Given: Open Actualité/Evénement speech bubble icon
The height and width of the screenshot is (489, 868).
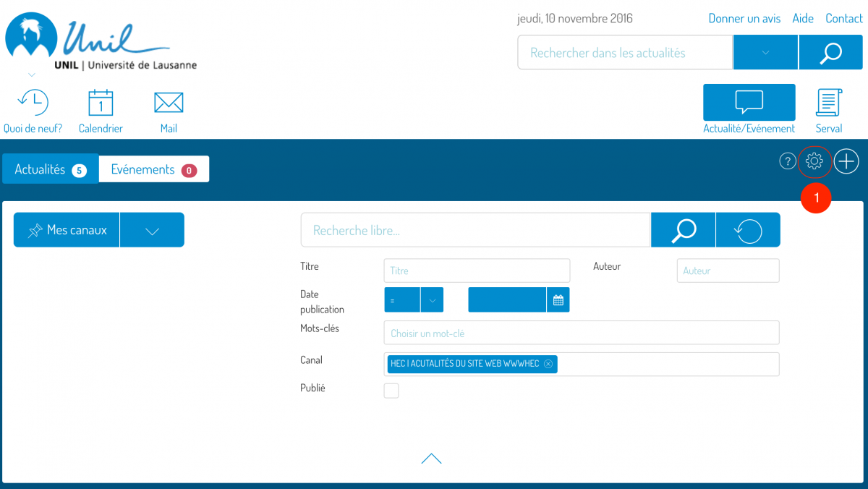Looking at the screenshot, I should [749, 103].
